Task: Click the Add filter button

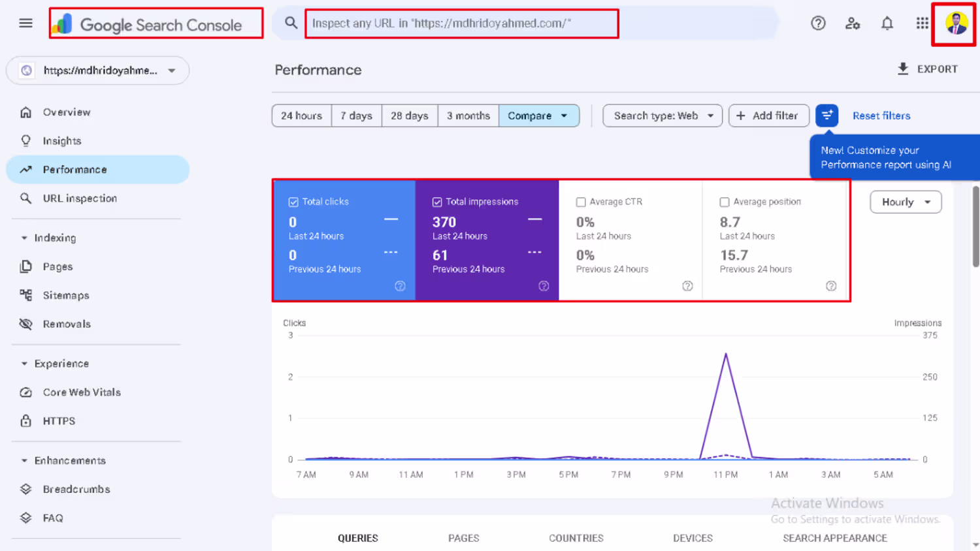Action: [x=768, y=116]
